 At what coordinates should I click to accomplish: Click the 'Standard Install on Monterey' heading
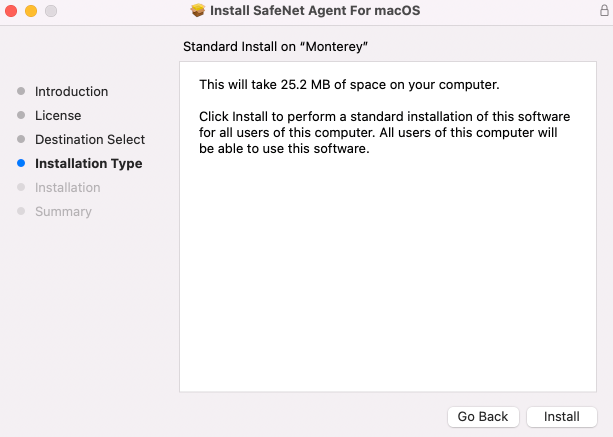click(284, 47)
